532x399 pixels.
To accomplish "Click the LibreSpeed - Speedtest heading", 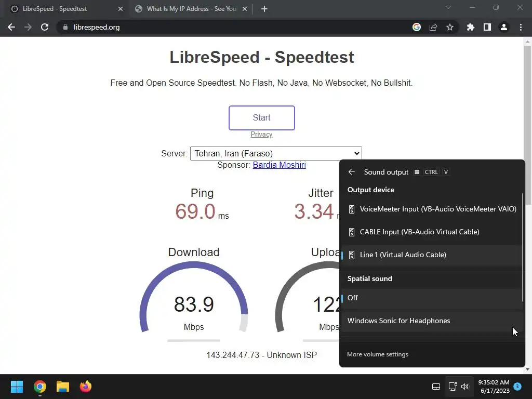I will coord(262,57).
